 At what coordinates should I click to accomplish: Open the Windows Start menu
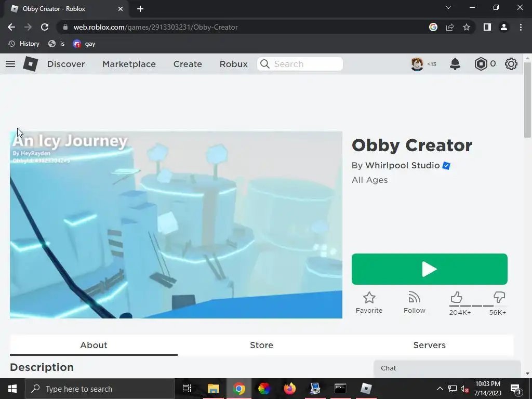pos(12,389)
